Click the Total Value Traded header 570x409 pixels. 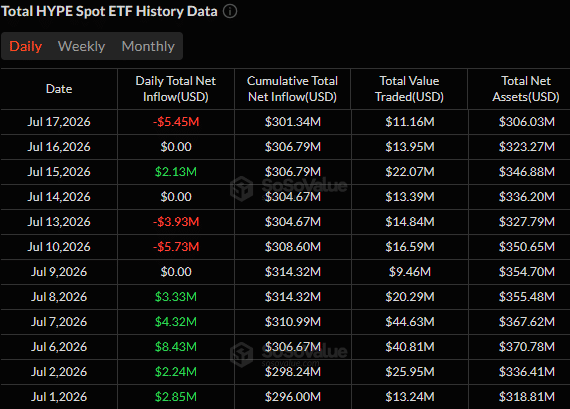coord(409,89)
